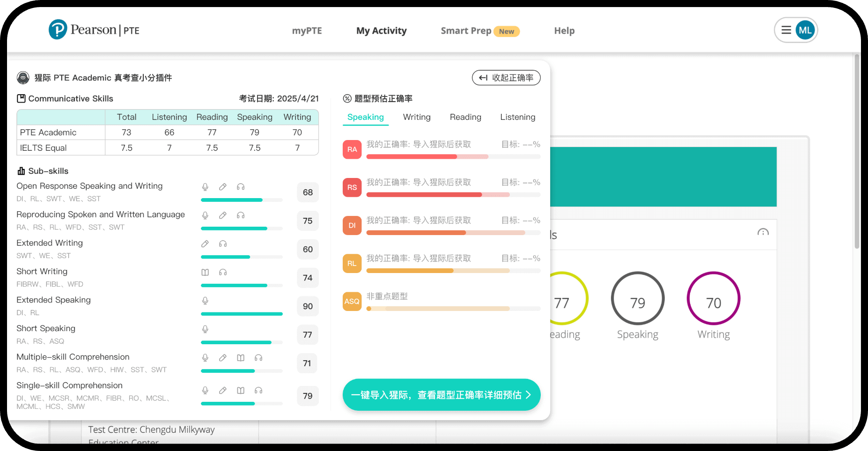The height and width of the screenshot is (451, 868).
Task: Click the percent icon beside 题型预估正确率
Action: (347, 98)
